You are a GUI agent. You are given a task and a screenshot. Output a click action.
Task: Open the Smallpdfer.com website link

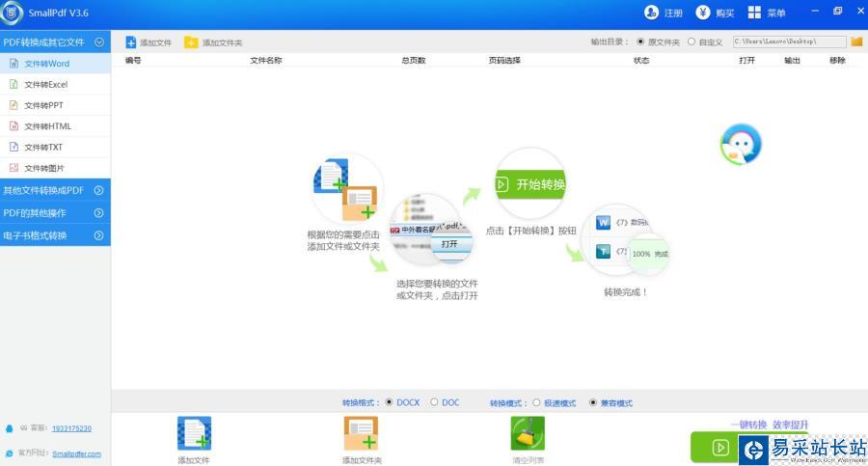point(76,453)
